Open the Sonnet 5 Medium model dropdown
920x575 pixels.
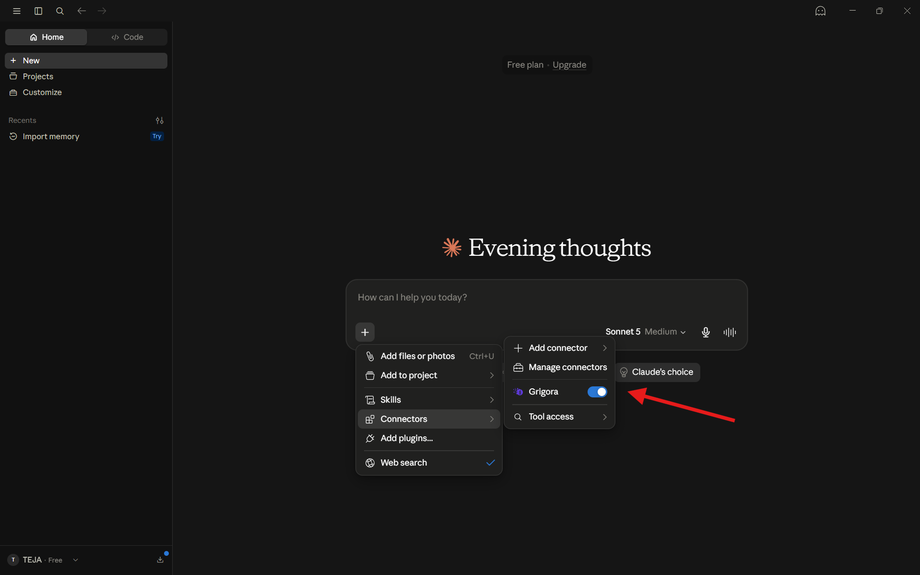[645, 332]
